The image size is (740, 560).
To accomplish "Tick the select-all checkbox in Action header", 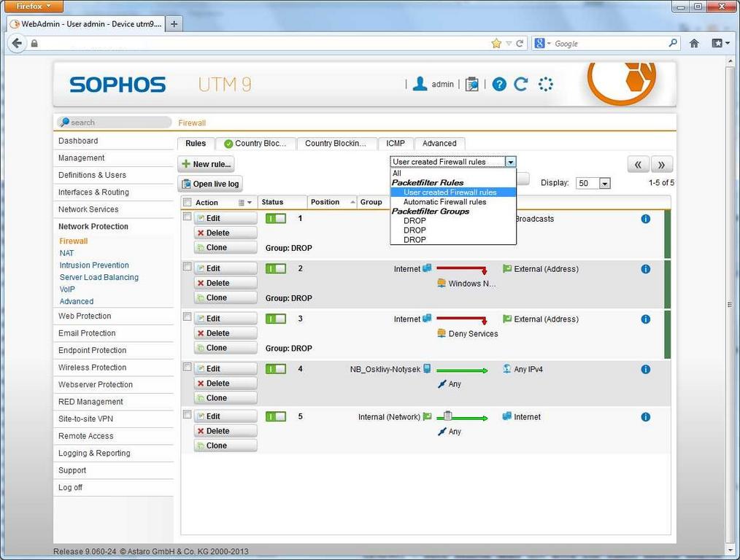I will [188, 202].
